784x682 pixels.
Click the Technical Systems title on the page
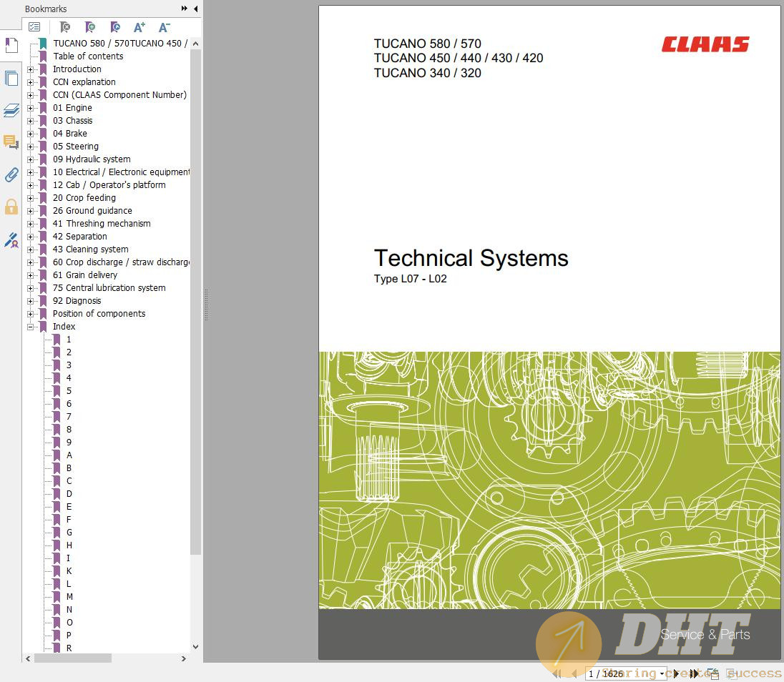coord(471,258)
